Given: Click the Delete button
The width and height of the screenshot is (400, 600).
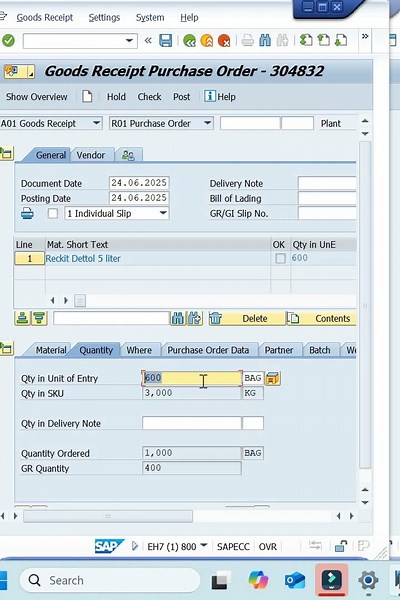Looking at the screenshot, I should coord(246,318).
